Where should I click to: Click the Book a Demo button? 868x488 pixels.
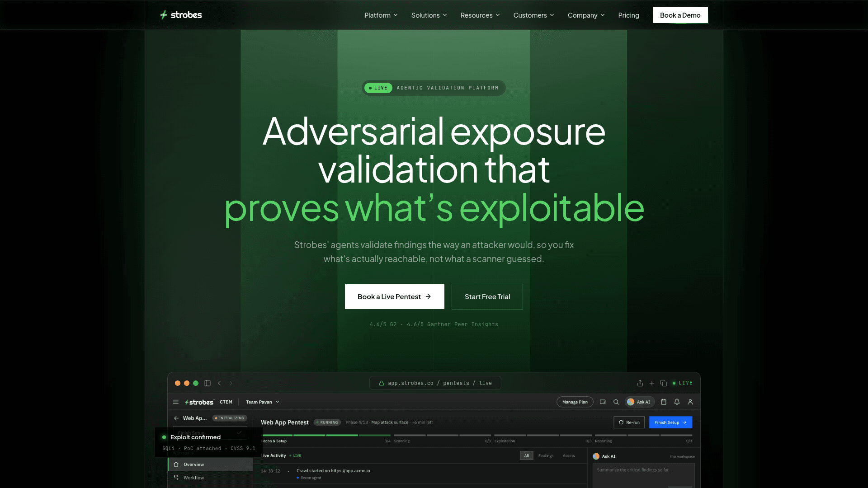680,15
